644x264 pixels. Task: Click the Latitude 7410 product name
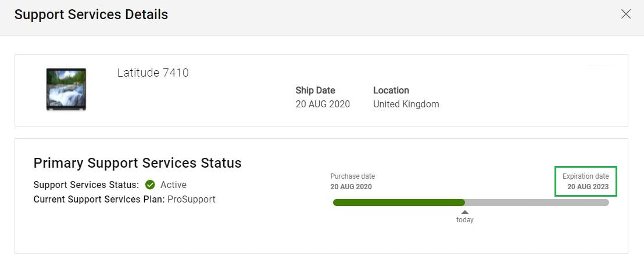(153, 73)
